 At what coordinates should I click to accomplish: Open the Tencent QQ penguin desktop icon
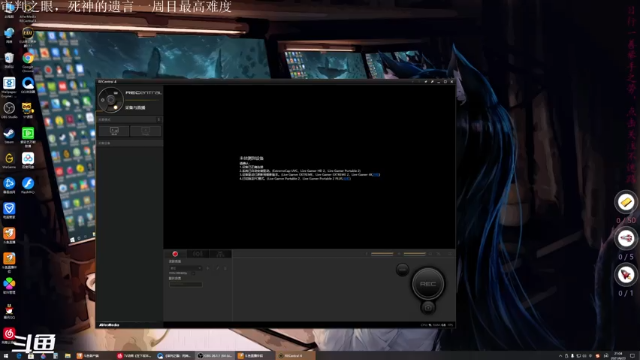(9, 311)
